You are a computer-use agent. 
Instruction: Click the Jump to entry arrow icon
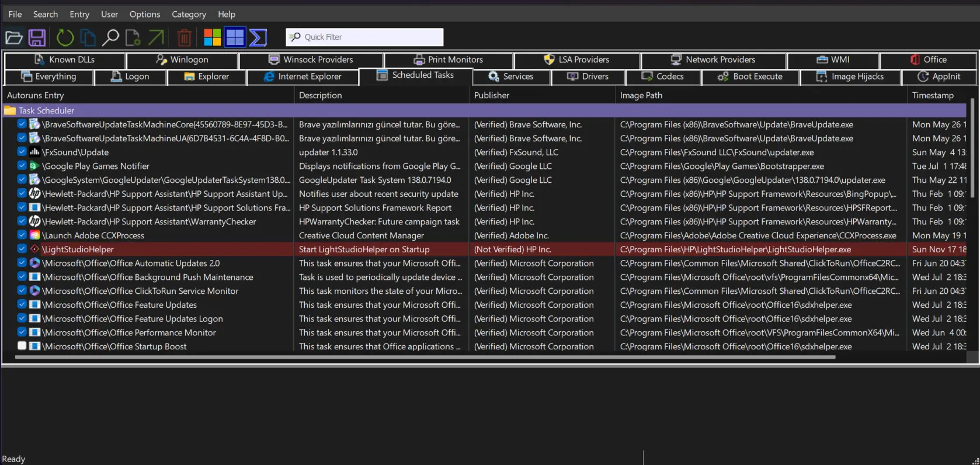click(x=156, y=38)
